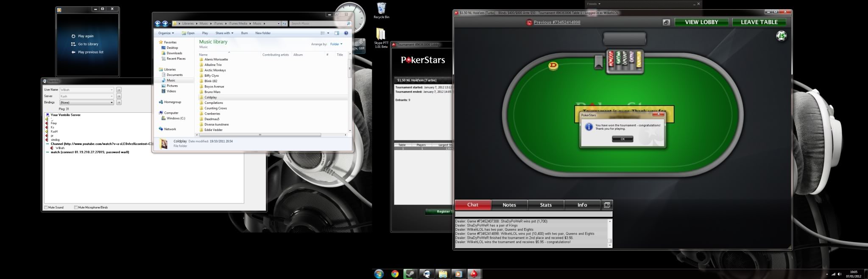Screen dimensions: 868x279
Task: Click the search magnifier in Explorer
Action: [349, 24]
